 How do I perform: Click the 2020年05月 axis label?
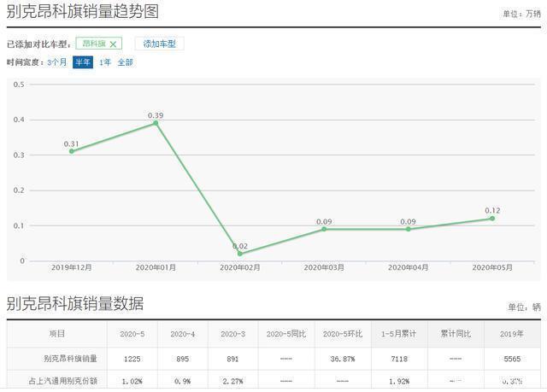click(x=492, y=267)
